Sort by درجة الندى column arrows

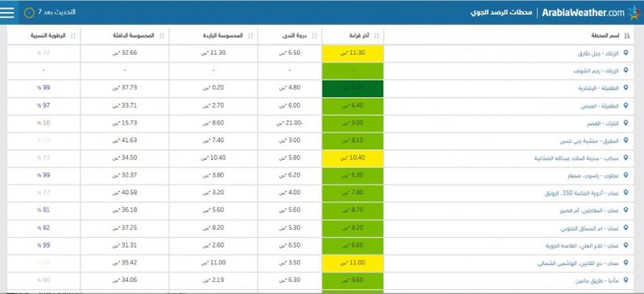point(314,36)
